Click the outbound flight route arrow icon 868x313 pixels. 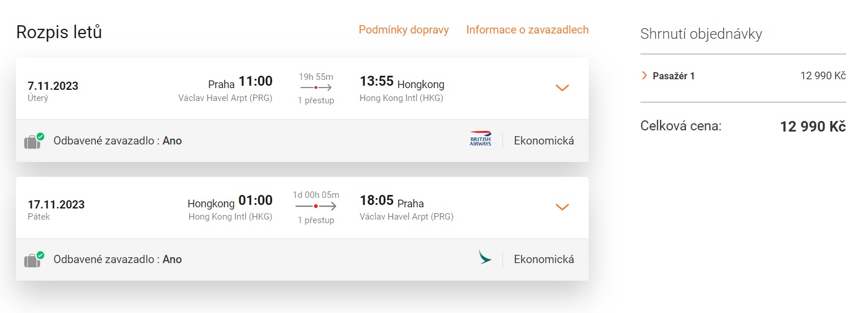pos(316,87)
